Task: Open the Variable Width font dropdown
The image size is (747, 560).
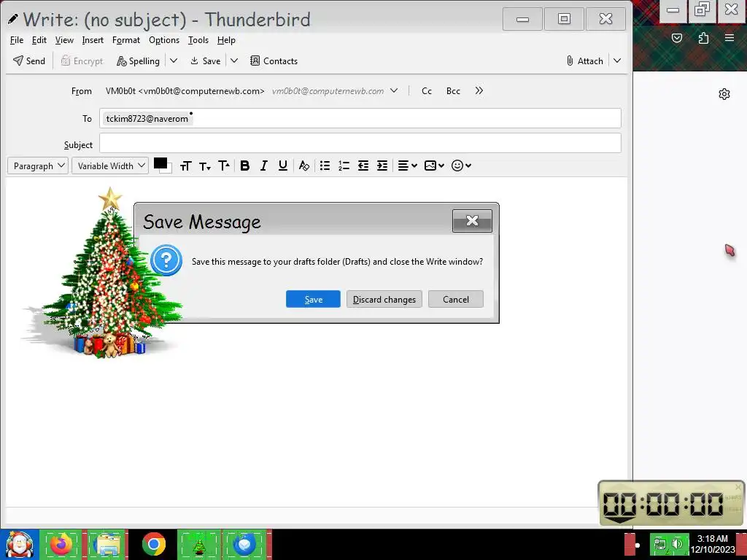Action: [x=110, y=166]
